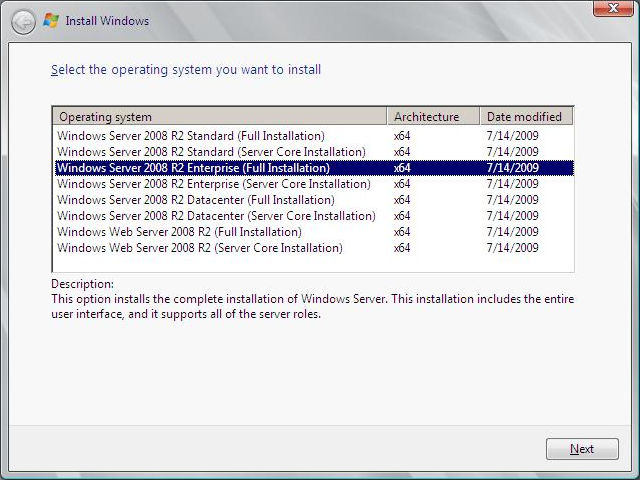Select Windows Web Server 2008 R2 (Full Installation)
Viewport: 640px width, 480px height.
click(179, 232)
